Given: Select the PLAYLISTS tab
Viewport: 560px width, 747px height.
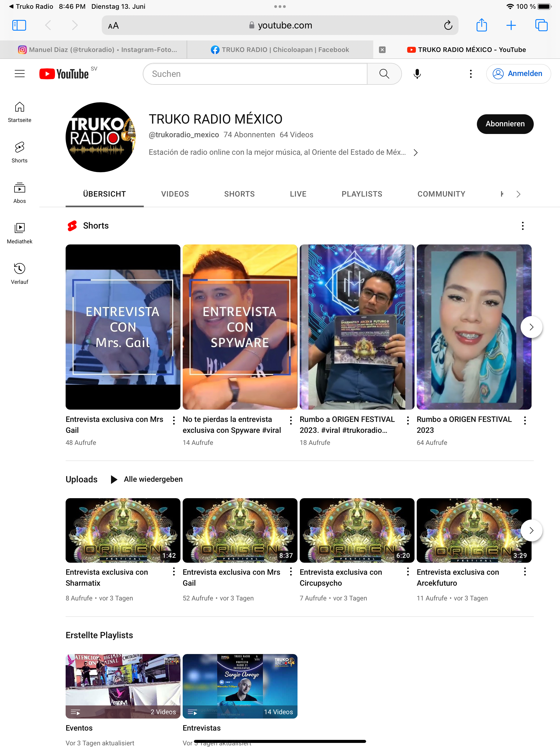Looking at the screenshot, I should 362,194.
